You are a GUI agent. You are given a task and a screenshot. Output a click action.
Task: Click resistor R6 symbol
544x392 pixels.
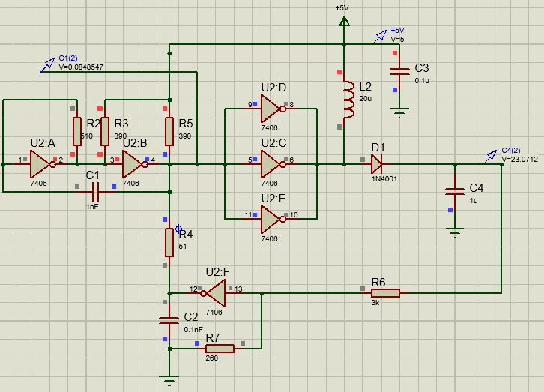(x=385, y=293)
